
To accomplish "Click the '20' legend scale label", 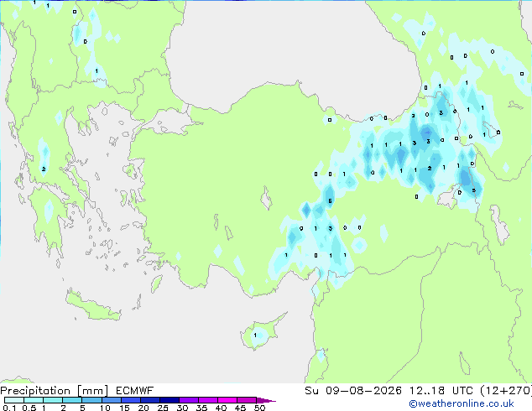I will coord(143,408).
